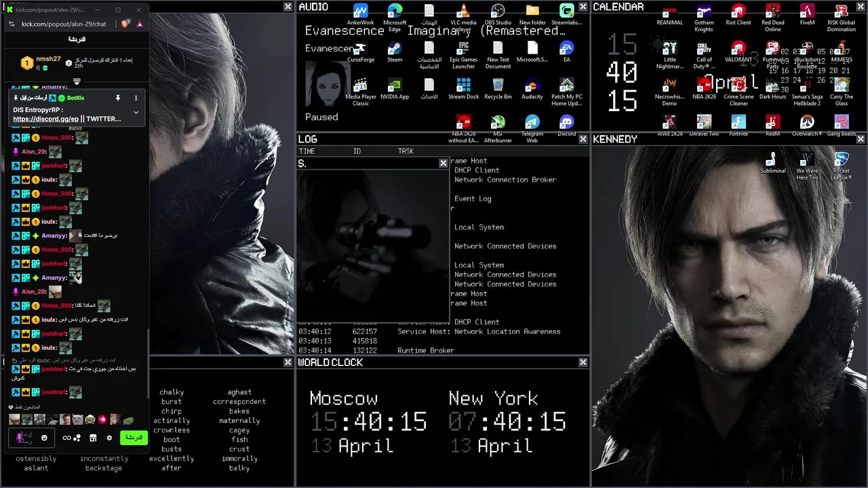This screenshot has height=488, width=868.
Task: Launch the EA app shortcut
Action: (567, 53)
